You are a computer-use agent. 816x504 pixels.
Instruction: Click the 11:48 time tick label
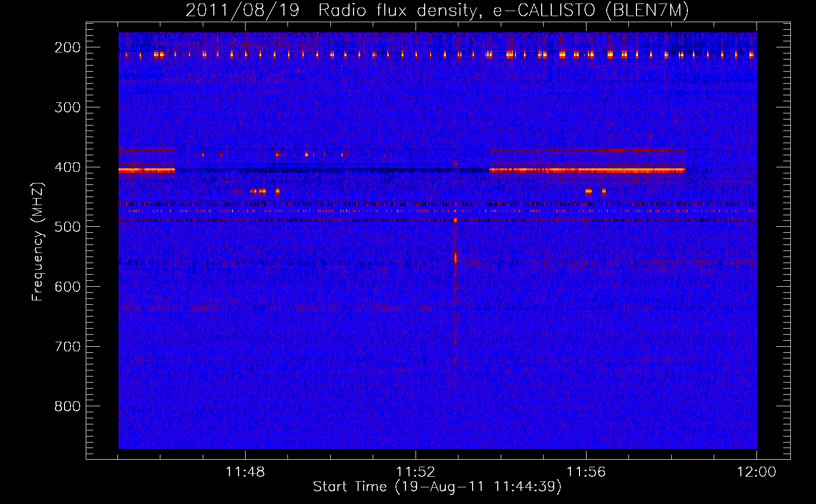245,472
